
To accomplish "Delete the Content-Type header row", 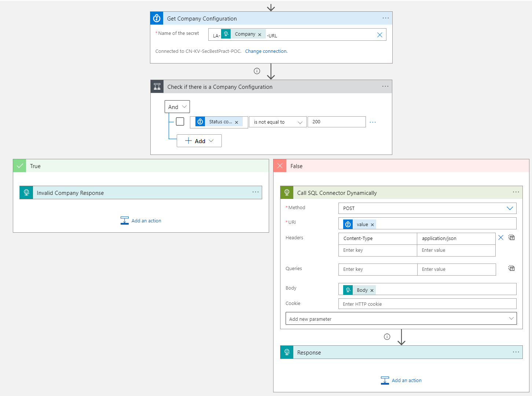I will [x=501, y=237].
